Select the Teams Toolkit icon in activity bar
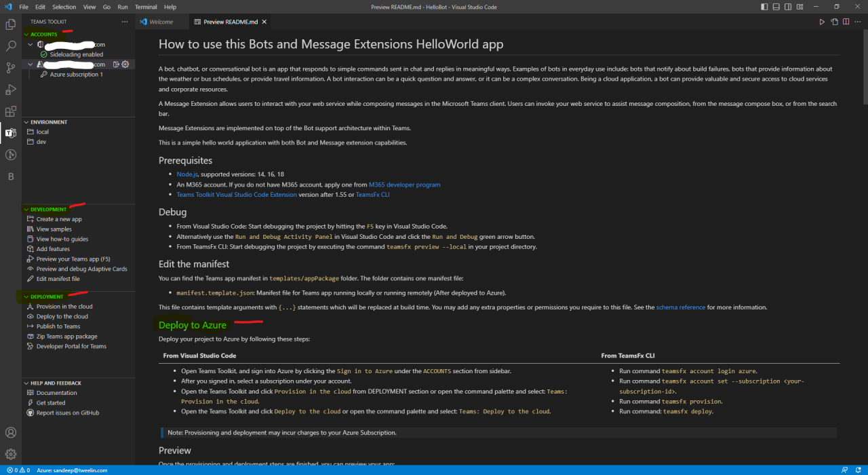868x475 pixels. [10, 133]
